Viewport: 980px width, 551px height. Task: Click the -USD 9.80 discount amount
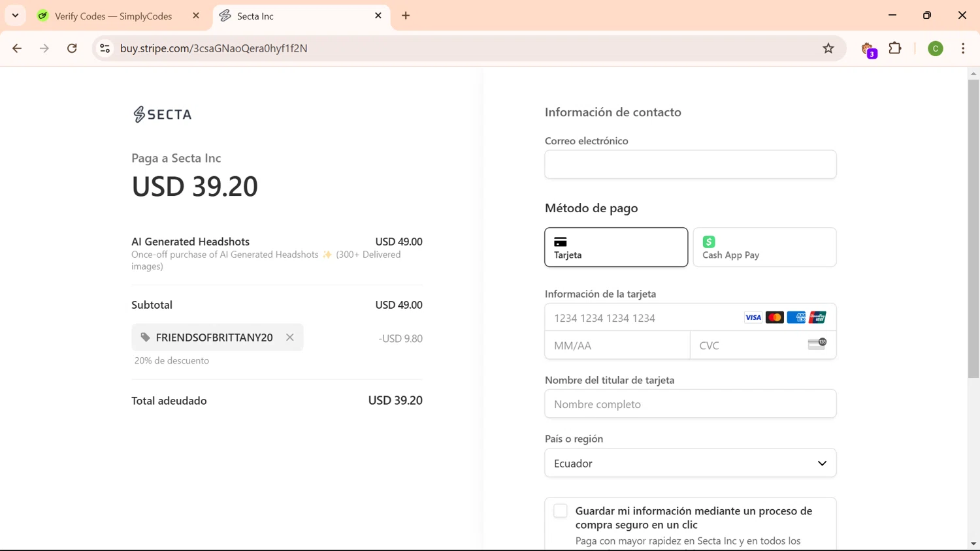(x=400, y=338)
